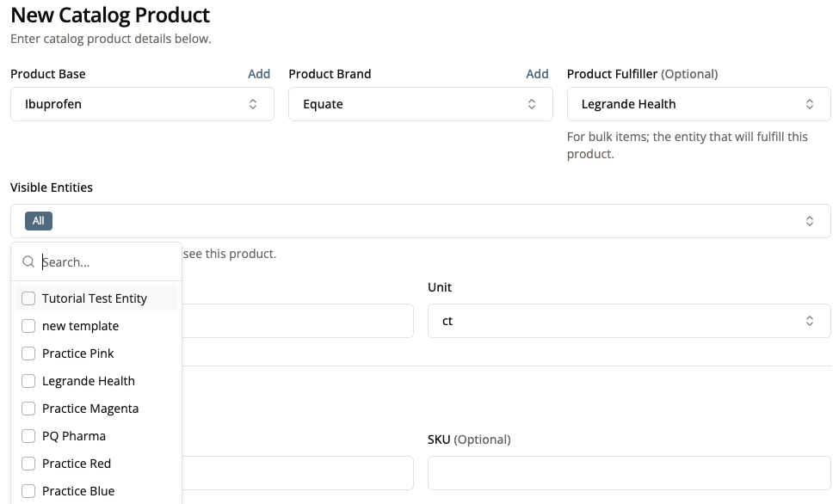Toggle the PQ Pharma checkbox
This screenshot has height=504, width=839.
click(28, 436)
